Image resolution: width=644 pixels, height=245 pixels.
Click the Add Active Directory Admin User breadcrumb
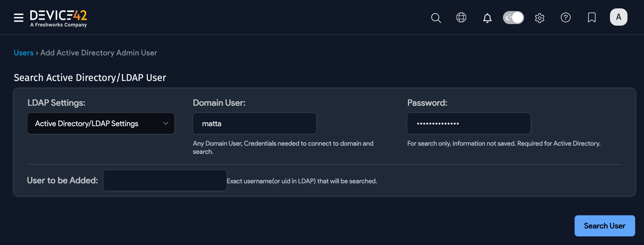point(98,53)
